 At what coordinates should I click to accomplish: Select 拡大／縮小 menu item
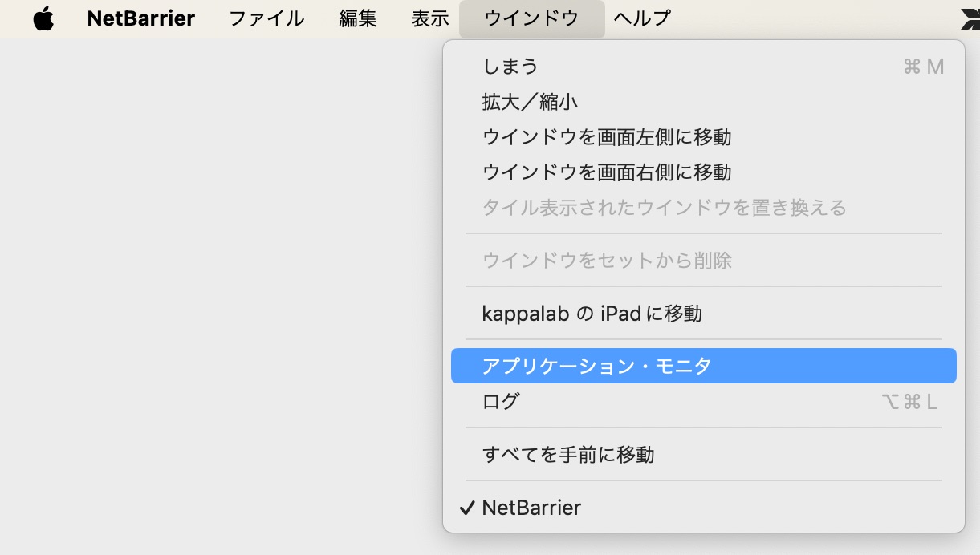[x=704, y=102]
